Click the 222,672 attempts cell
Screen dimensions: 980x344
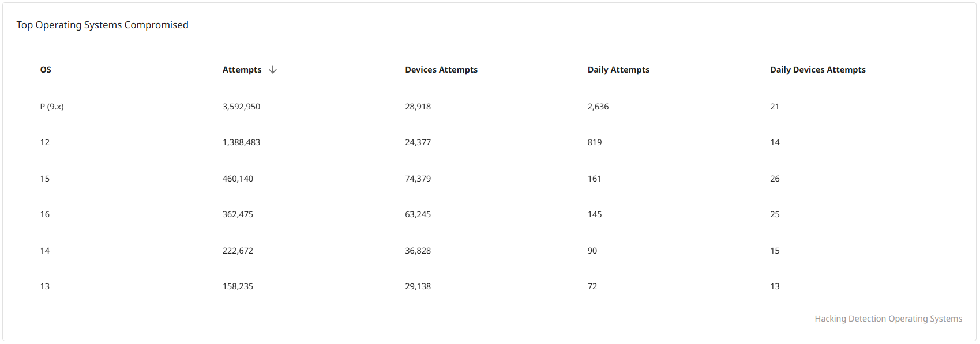(238, 251)
